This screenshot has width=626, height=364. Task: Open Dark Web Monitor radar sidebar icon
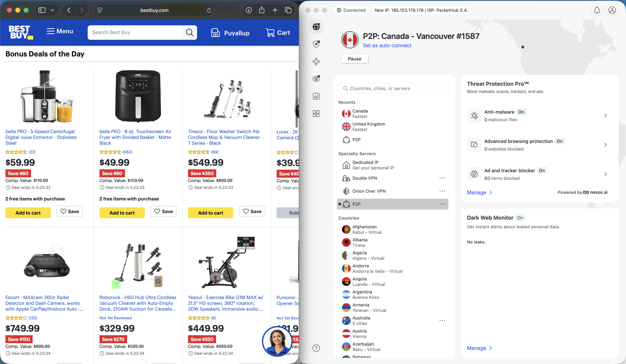[316, 79]
